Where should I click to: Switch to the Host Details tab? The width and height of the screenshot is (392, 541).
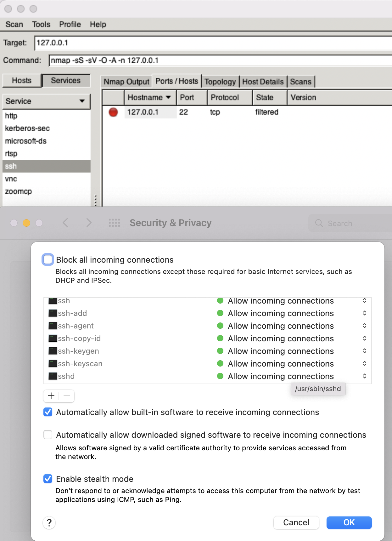pos(263,82)
